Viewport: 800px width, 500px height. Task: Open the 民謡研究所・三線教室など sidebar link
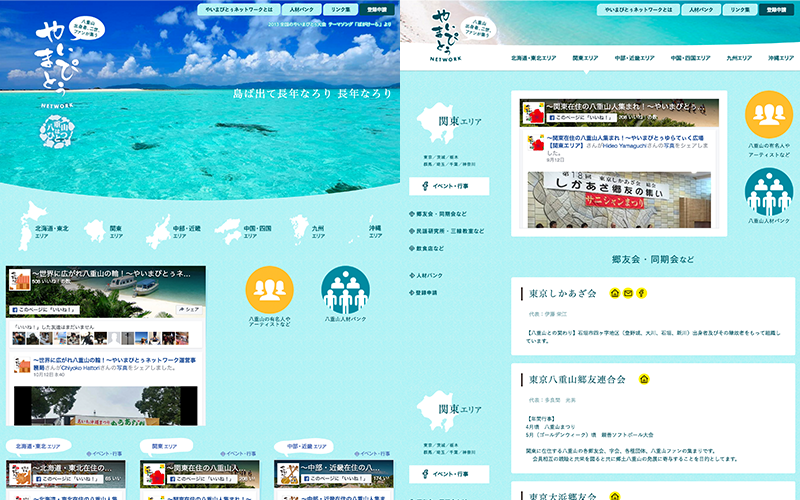447,231
